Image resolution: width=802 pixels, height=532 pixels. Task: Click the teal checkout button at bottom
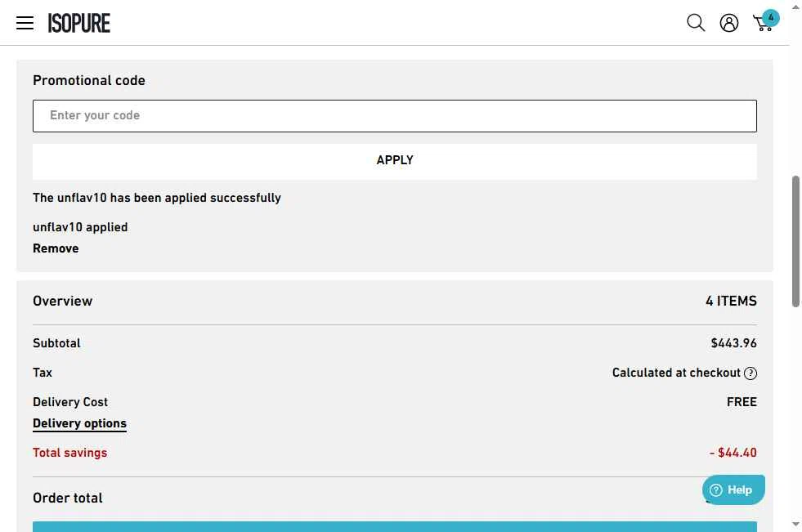pyautogui.click(x=394, y=526)
